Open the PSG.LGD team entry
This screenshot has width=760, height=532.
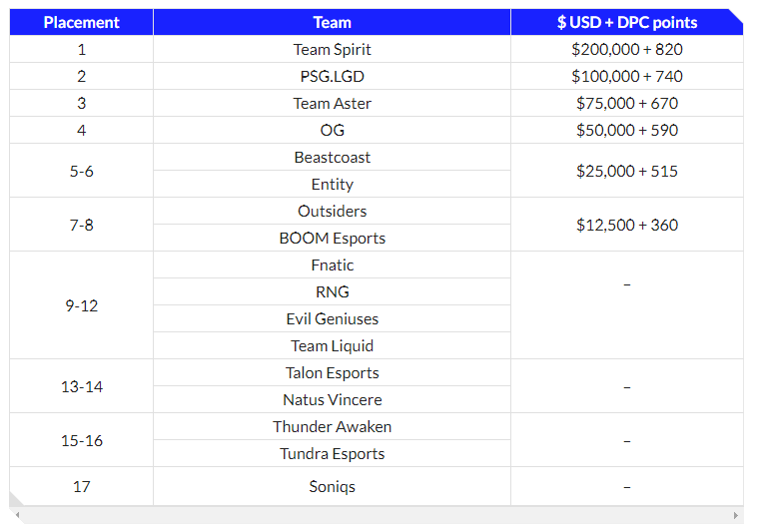pos(332,76)
